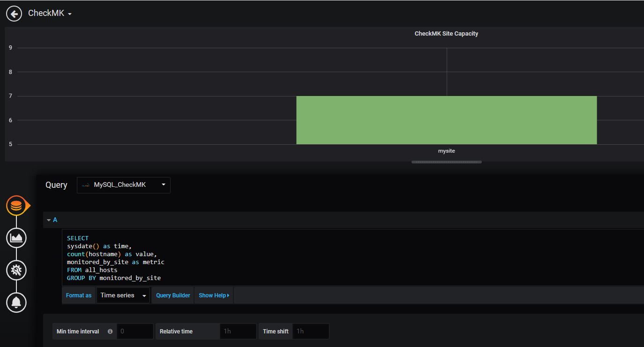Screen dimensions: 644x347
Task: Click the CheckMK Site Capacity panel title
Action: [446, 34]
